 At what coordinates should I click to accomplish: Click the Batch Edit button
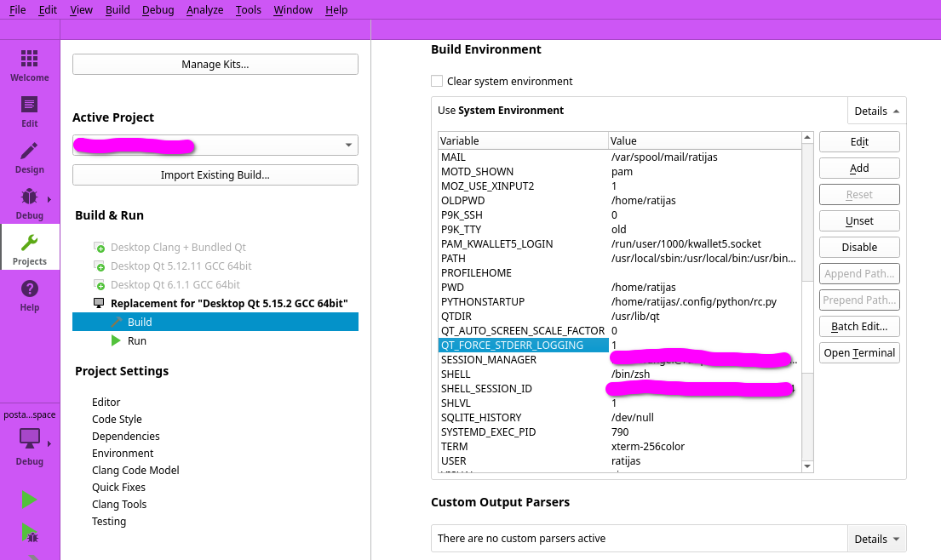tap(858, 326)
